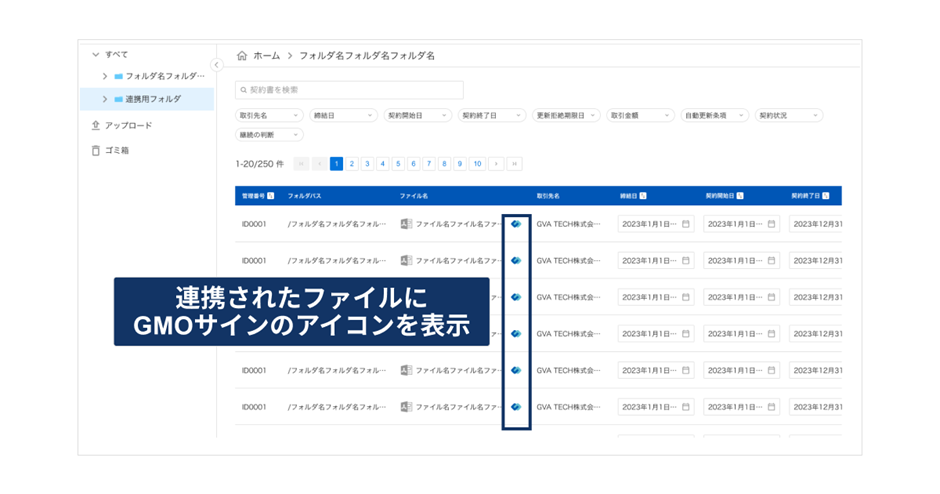Sort by 契約開始日 using the header sort icon
Viewport: 940px width, 494px height.
pos(740,196)
